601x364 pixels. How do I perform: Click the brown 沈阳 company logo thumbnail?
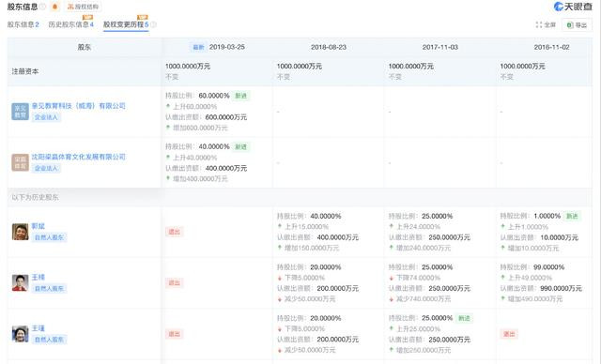coord(20,162)
